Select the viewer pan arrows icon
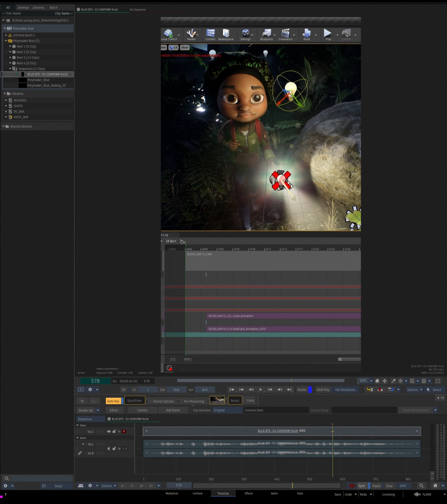Screen dimensions: 447x504 [385, 381]
